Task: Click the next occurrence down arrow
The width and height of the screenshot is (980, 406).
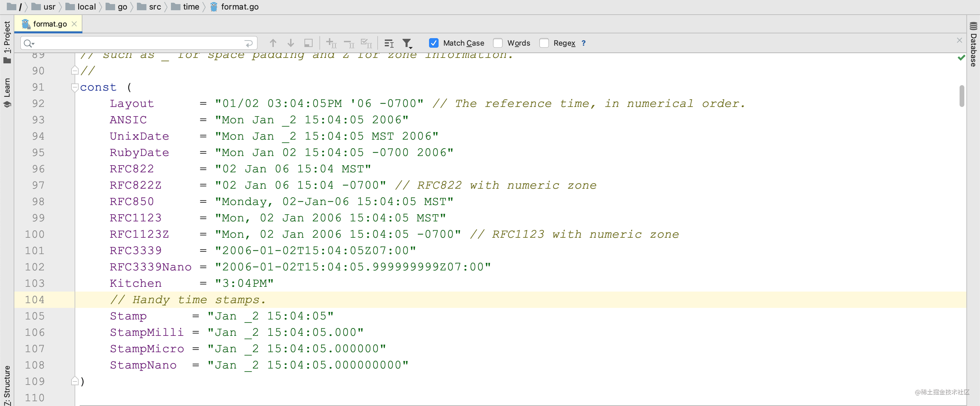Action: pyautogui.click(x=291, y=43)
